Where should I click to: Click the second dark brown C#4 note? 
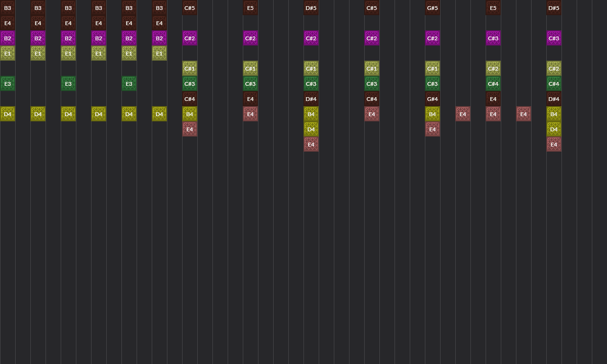click(372, 99)
